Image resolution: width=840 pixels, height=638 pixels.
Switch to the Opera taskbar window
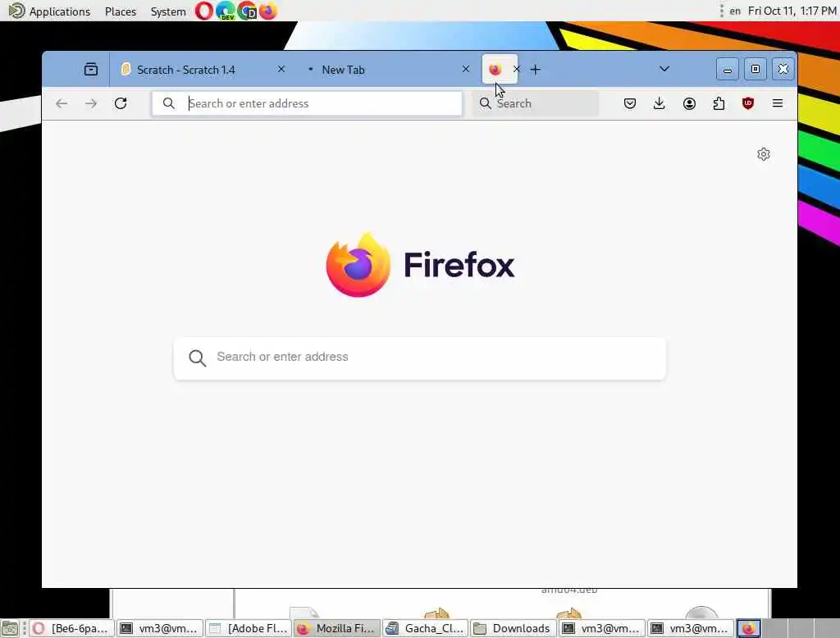[x=72, y=628]
